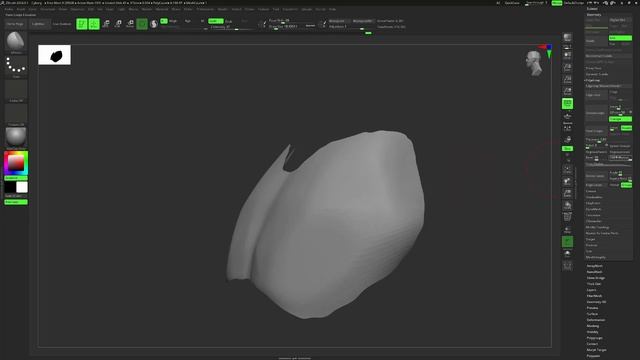Click the Frame mesh icon
Viewport: 640px width, 360px height.
(x=567, y=169)
